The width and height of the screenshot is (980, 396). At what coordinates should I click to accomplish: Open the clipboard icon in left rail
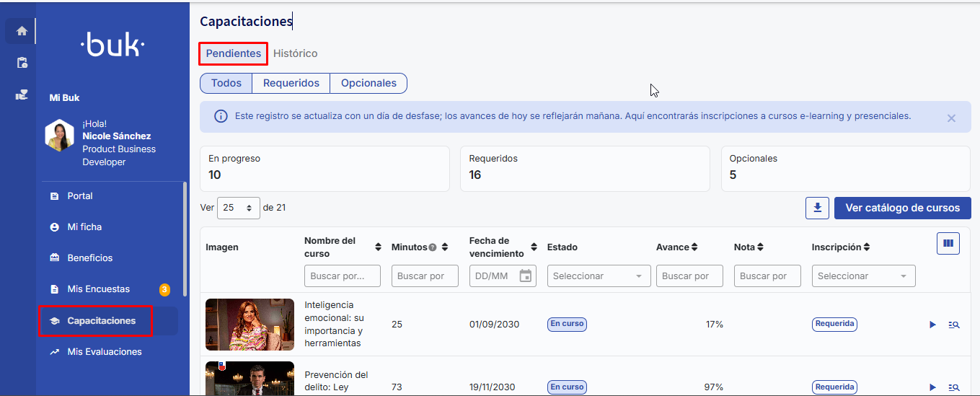tap(22, 63)
